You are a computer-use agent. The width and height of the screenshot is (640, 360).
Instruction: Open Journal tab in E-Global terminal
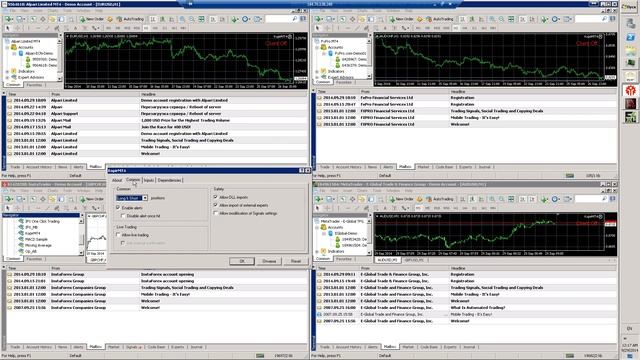tap(469, 347)
